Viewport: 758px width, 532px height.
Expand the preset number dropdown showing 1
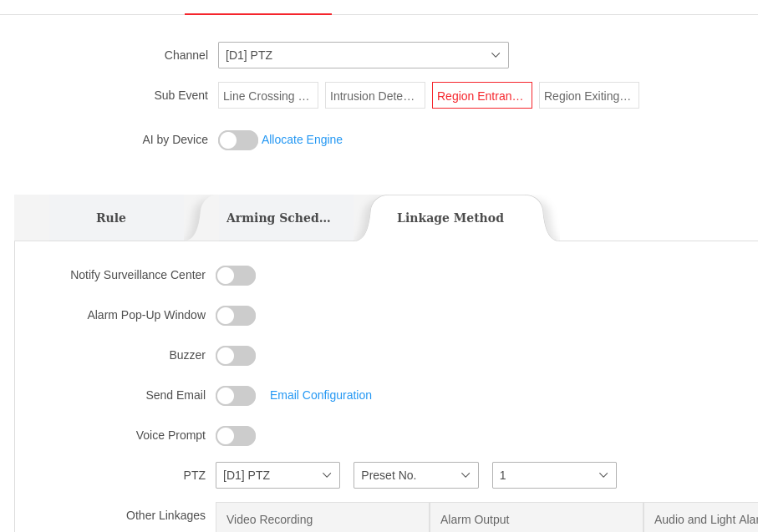click(x=554, y=475)
